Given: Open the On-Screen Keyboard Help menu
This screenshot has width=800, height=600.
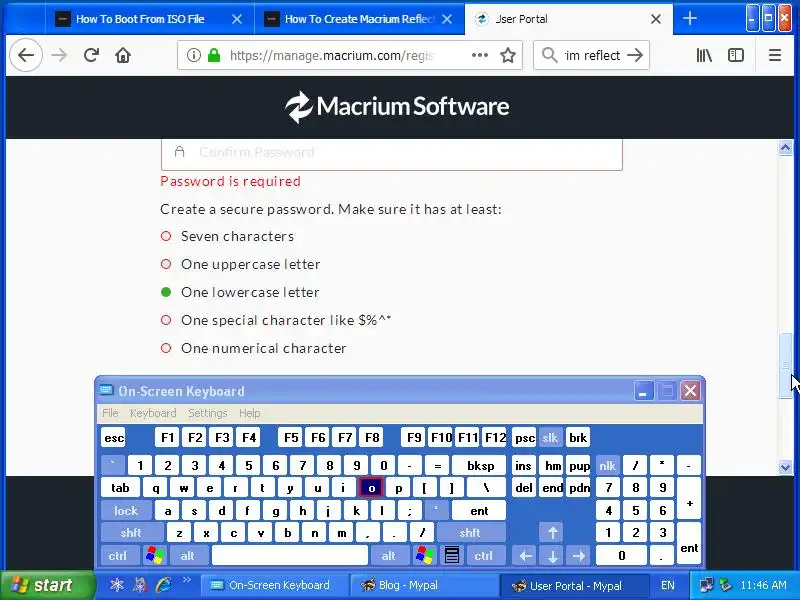Looking at the screenshot, I should (249, 413).
